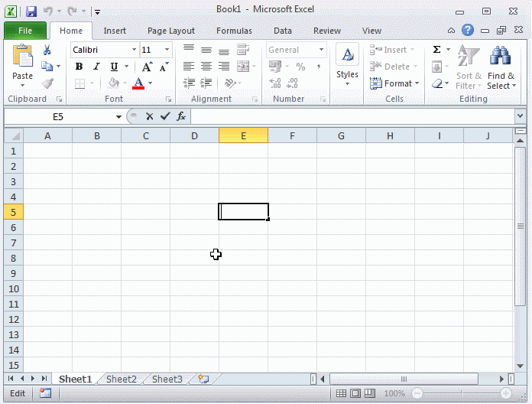Toggle Bold formatting
This screenshot has width=532, height=404.
point(79,67)
